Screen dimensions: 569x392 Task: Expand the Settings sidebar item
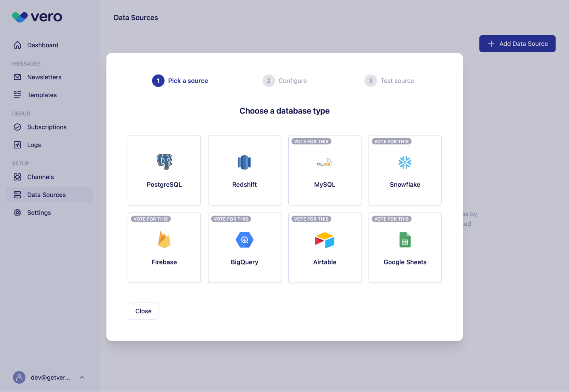click(x=39, y=212)
